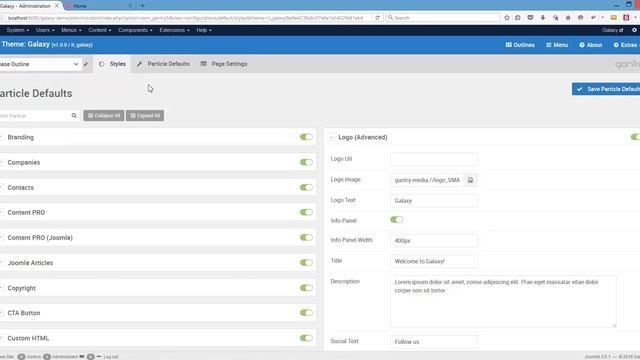Click the pencil edit icon beside Base Outline
This screenshot has height=360, width=640.
click(x=86, y=64)
